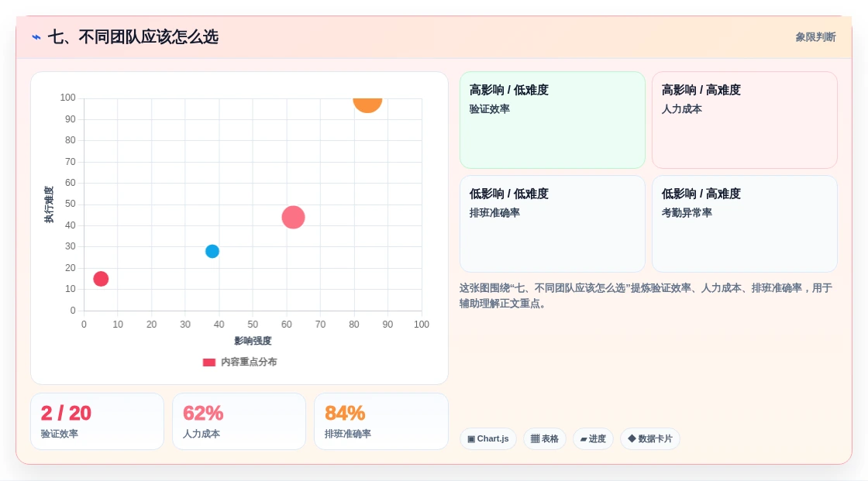The width and height of the screenshot is (868, 481).
Task: Click the lightning icon beside the section title
Action: point(36,37)
